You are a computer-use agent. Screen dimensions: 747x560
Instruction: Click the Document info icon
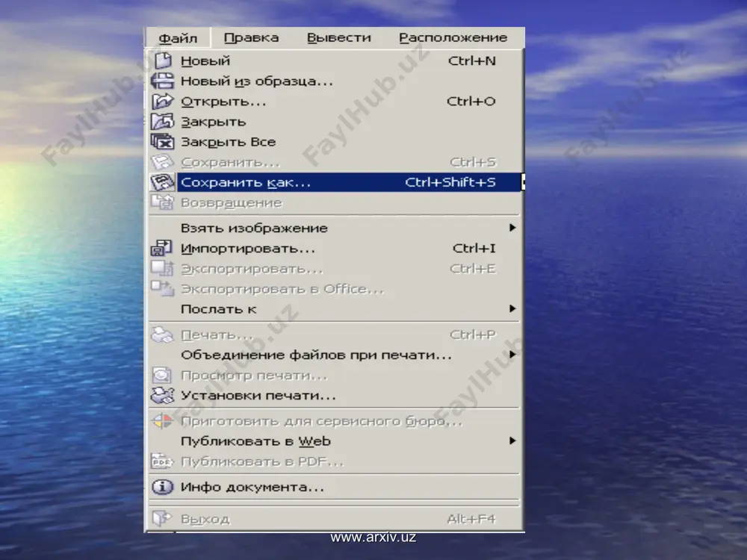click(x=162, y=487)
